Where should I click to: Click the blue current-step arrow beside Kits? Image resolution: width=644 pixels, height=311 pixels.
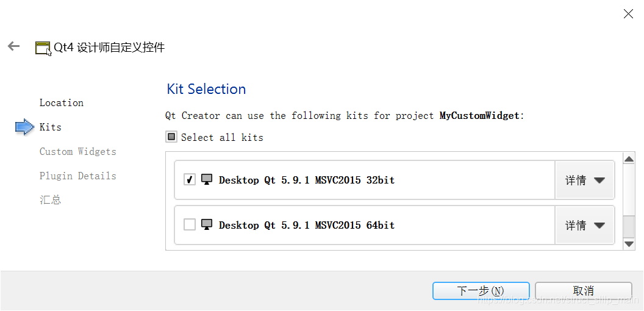pyautogui.click(x=24, y=127)
